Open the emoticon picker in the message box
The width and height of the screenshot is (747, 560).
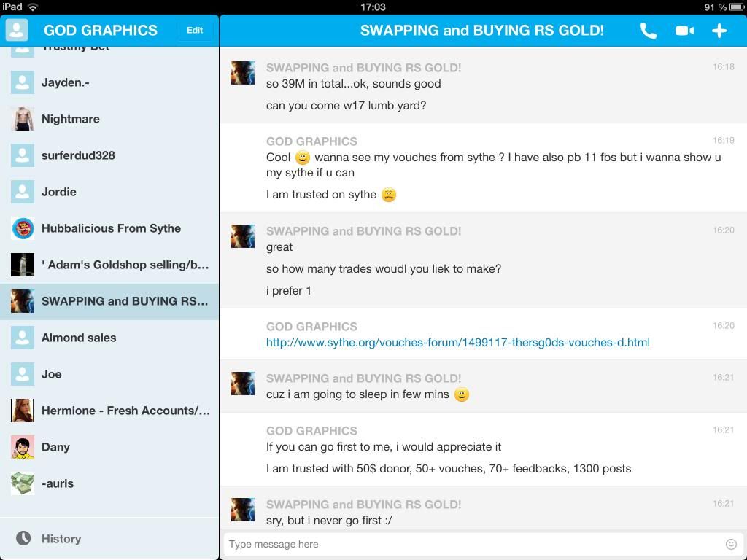(x=731, y=544)
